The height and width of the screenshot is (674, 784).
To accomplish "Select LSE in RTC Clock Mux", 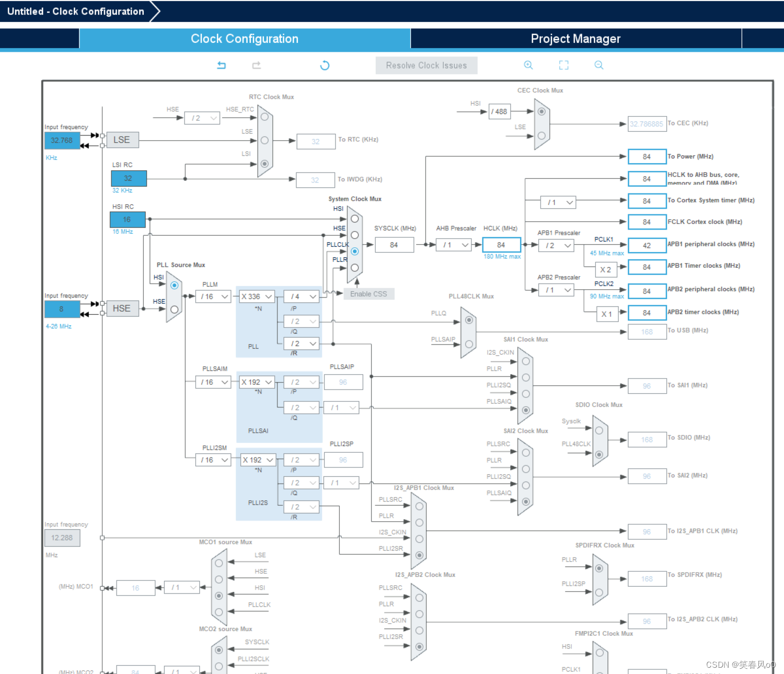I will click(x=265, y=140).
